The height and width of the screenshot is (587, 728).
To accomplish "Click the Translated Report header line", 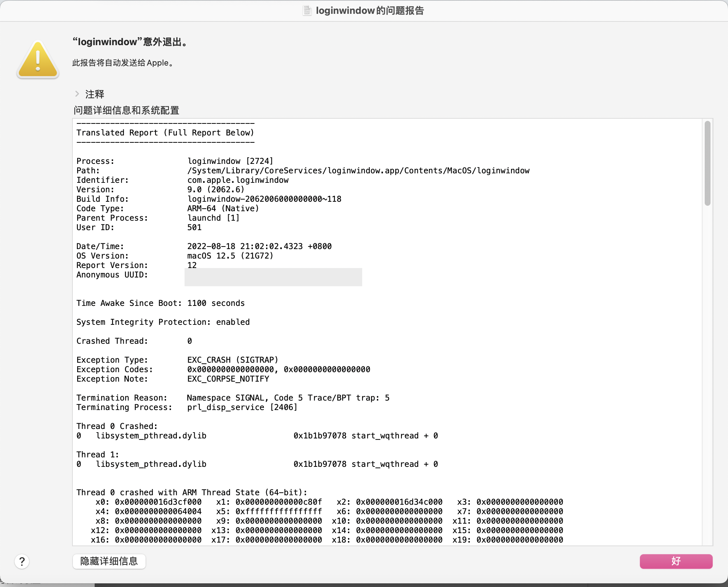I will click(165, 133).
